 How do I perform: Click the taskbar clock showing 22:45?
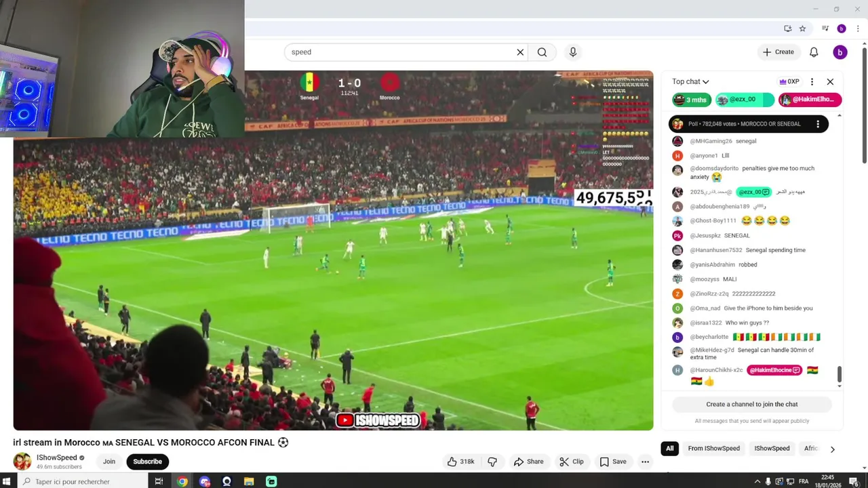click(x=829, y=481)
